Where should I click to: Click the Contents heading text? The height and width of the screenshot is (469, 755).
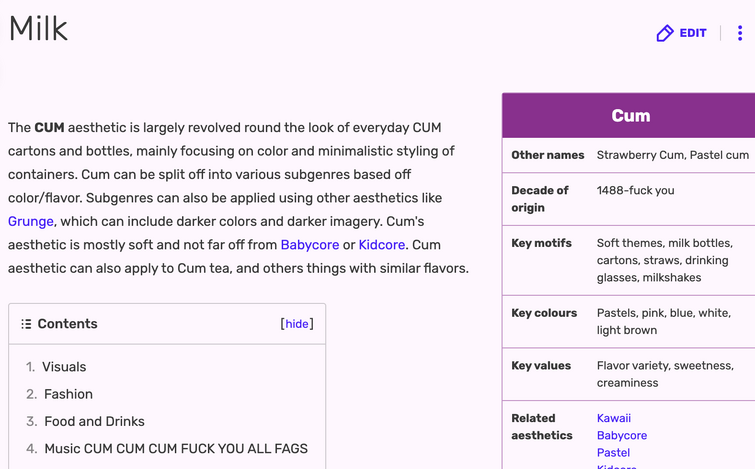(67, 324)
